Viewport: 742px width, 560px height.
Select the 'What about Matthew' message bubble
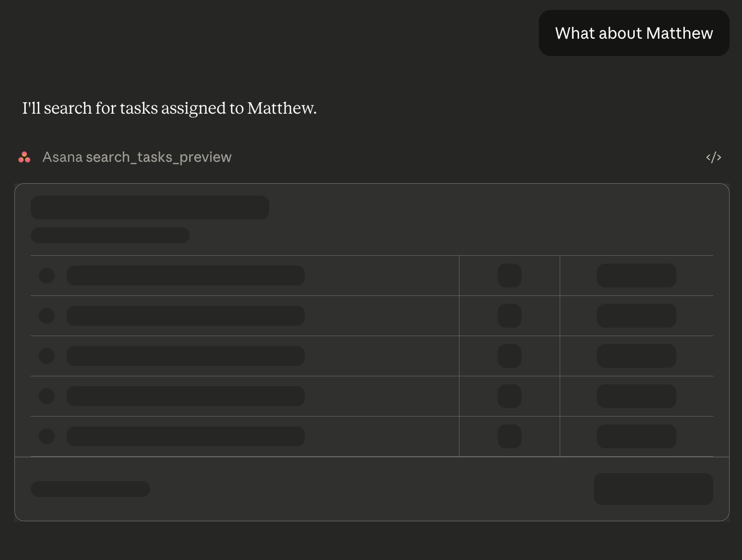click(x=634, y=33)
